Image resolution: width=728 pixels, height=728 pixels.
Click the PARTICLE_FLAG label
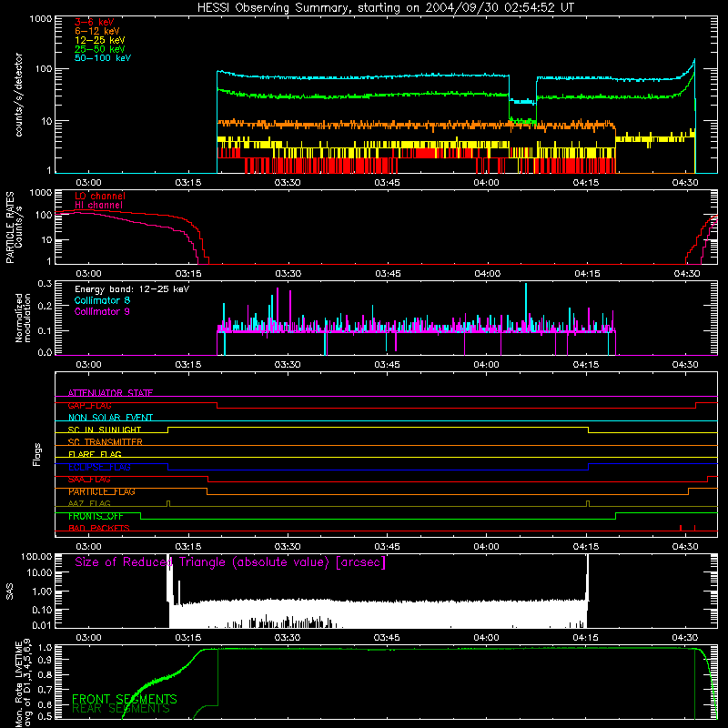(x=102, y=491)
